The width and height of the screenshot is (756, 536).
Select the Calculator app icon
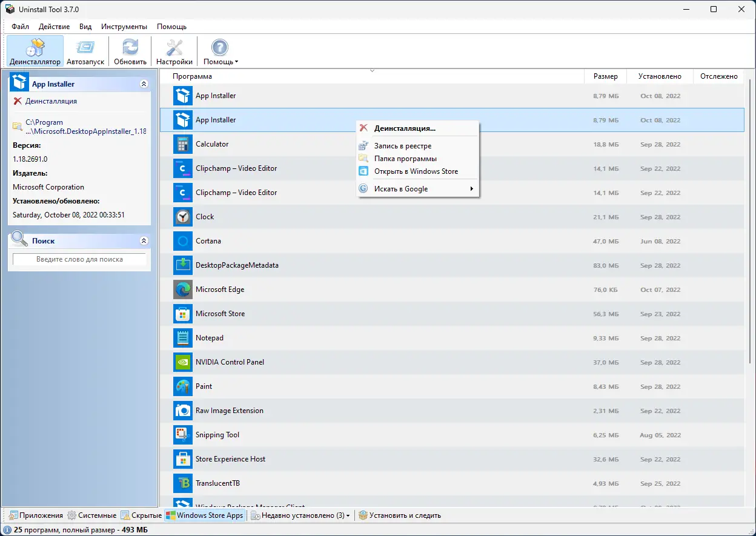(x=183, y=144)
